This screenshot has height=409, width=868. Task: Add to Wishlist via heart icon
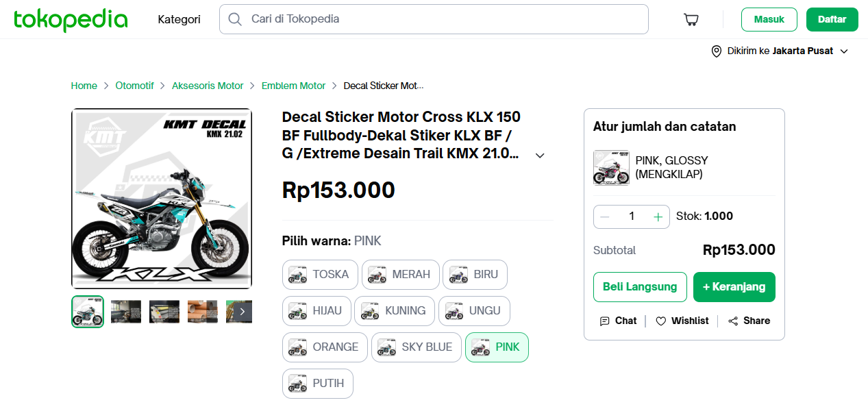661,321
